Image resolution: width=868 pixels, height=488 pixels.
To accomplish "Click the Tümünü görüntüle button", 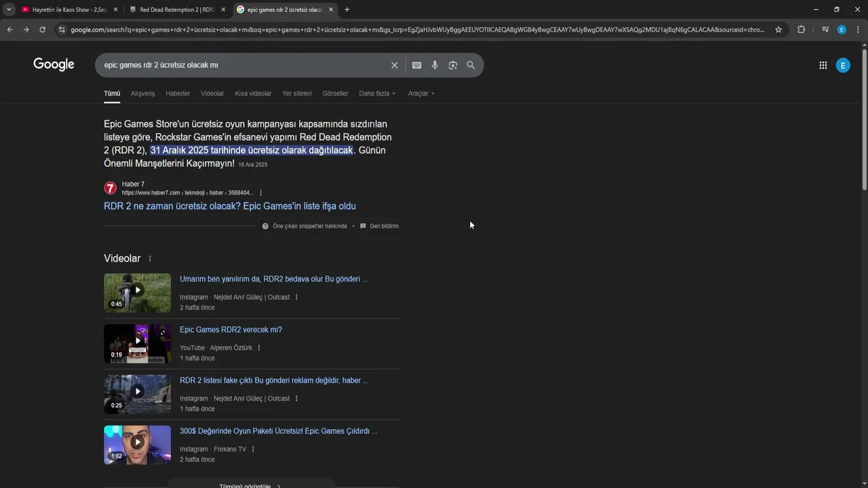I will 250,484.
